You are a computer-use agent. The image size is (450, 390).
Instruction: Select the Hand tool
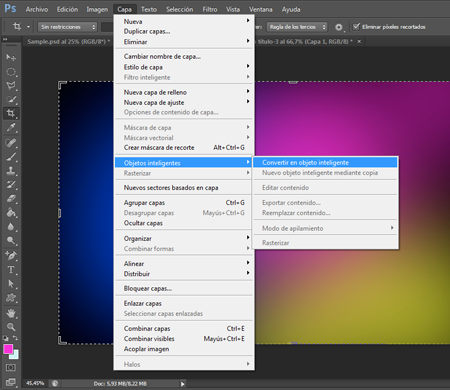tap(11, 313)
